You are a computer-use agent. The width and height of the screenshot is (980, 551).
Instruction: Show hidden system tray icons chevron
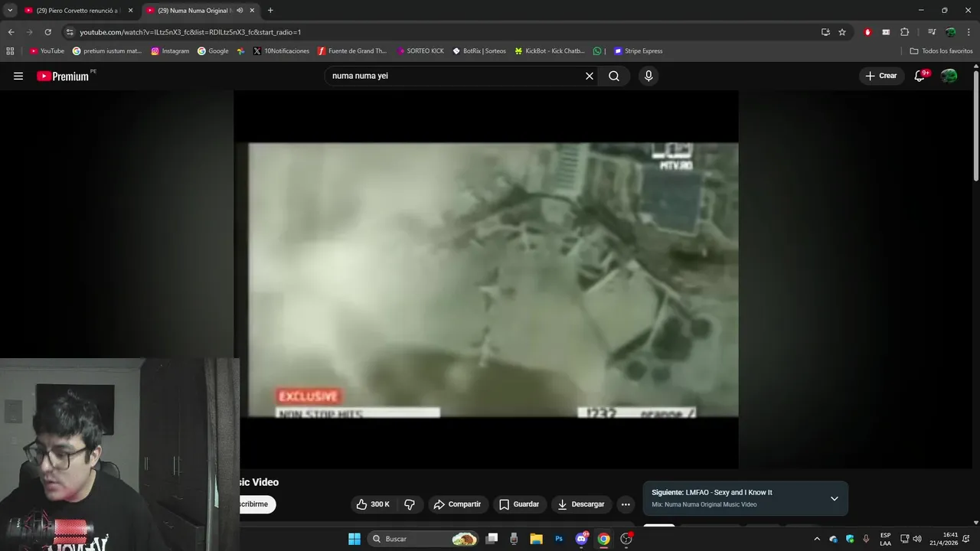(816, 539)
